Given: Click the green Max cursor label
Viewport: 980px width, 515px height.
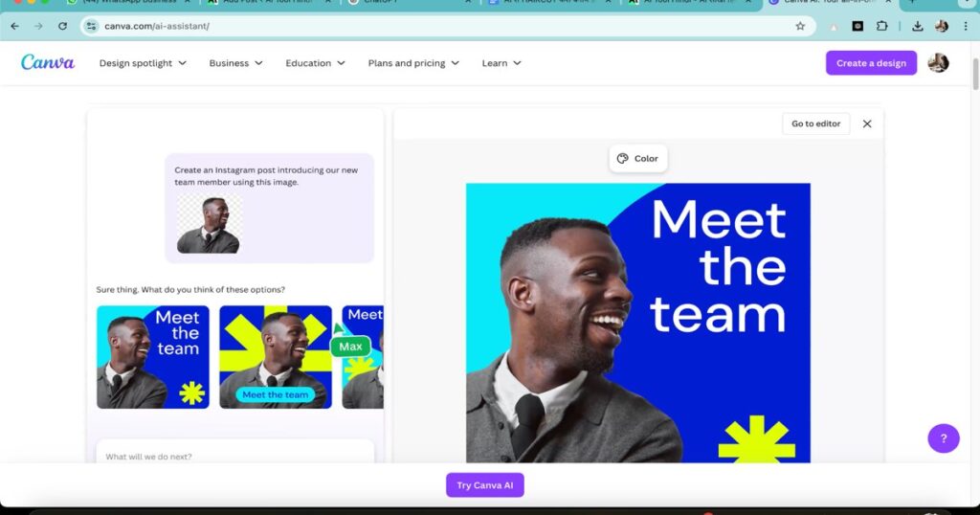Looking at the screenshot, I should (x=350, y=347).
